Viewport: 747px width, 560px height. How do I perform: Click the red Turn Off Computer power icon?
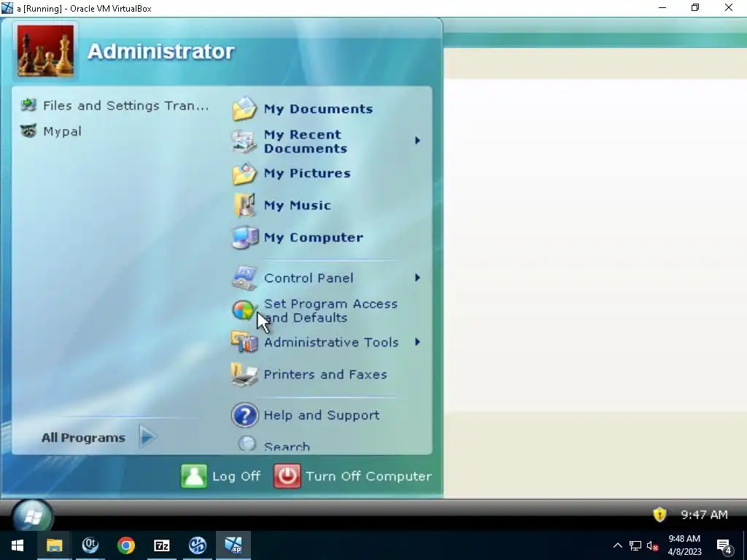click(x=287, y=476)
